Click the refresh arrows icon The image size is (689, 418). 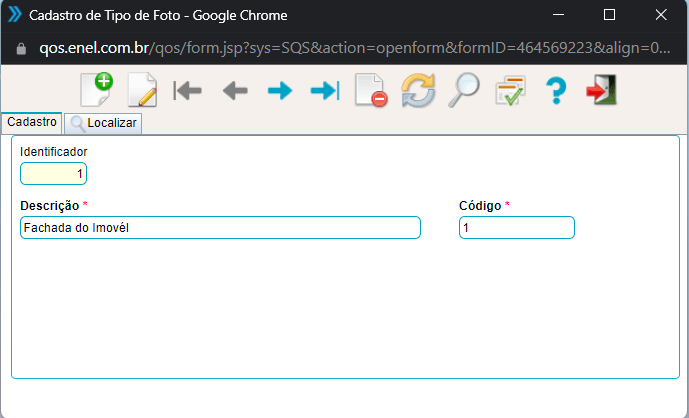418,91
